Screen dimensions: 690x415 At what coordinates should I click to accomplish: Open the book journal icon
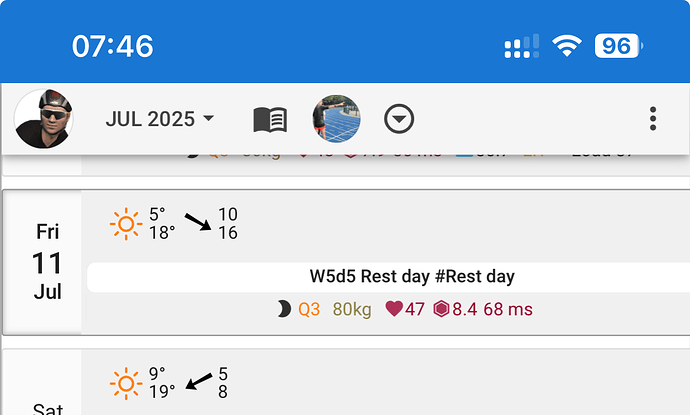[270, 120]
